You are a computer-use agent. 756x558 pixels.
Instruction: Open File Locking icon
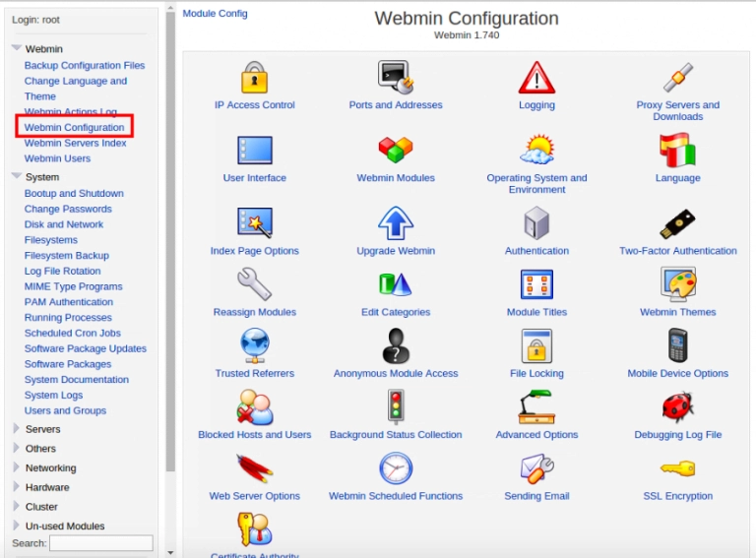536,345
